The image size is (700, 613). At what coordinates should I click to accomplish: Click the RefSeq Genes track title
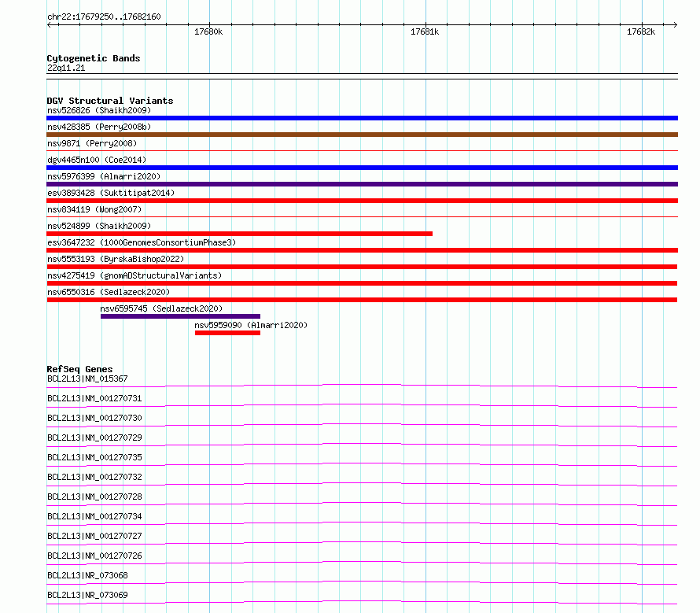coord(79,369)
